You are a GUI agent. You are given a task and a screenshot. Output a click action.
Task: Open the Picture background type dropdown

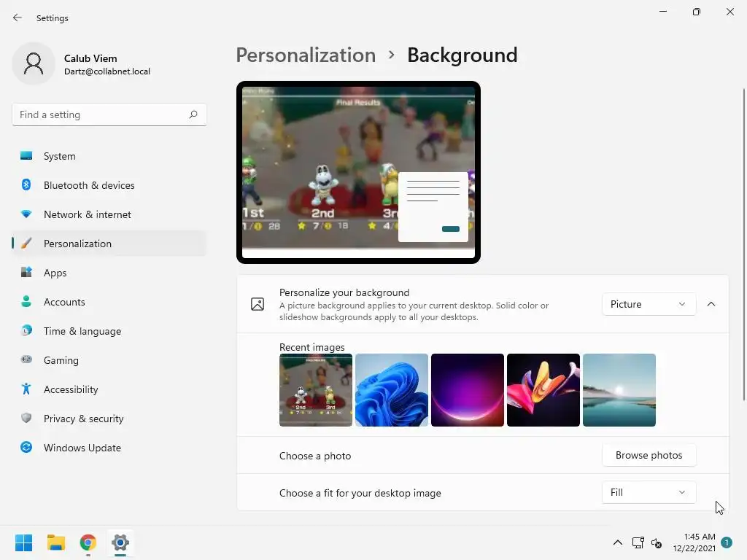649,304
